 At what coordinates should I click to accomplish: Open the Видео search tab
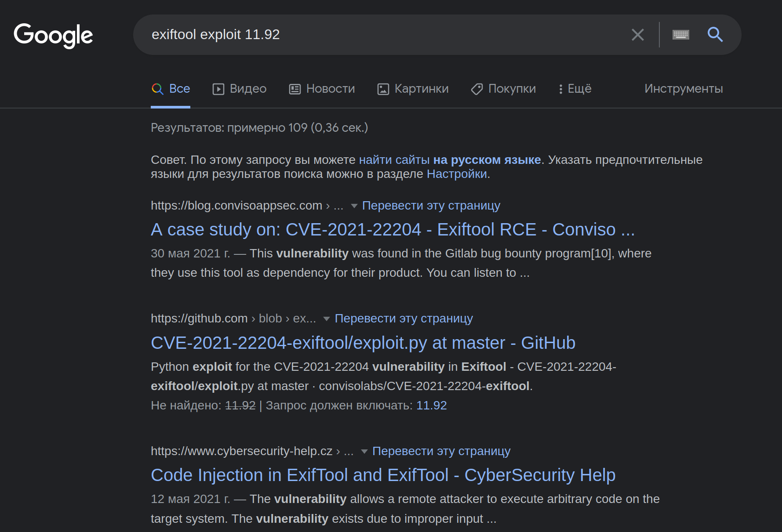240,89
